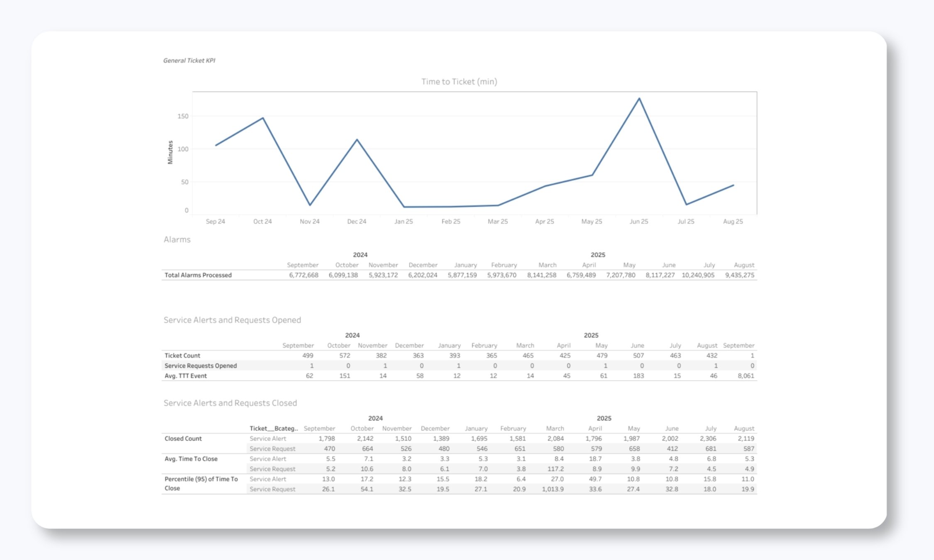The height and width of the screenshot is (560, 934).
Task: Select the "Service Alerts and Requests Closed" heading
Action: (230, 403)
